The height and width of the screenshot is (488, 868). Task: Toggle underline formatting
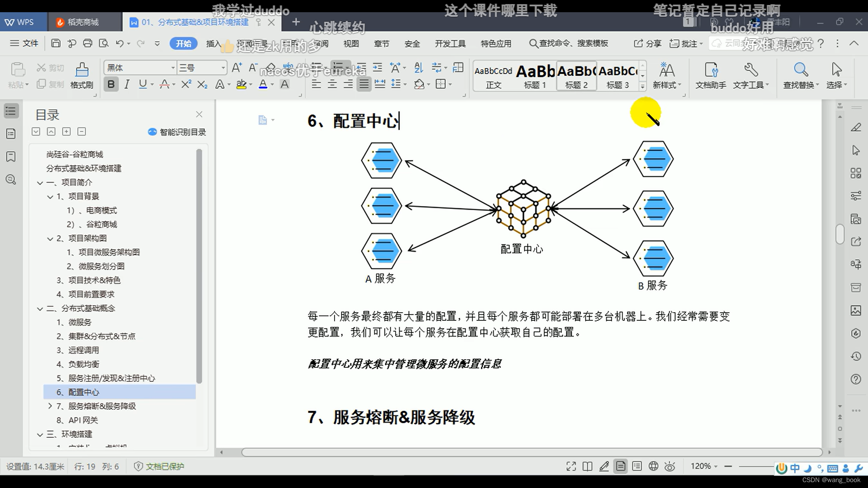click(142, 84)
